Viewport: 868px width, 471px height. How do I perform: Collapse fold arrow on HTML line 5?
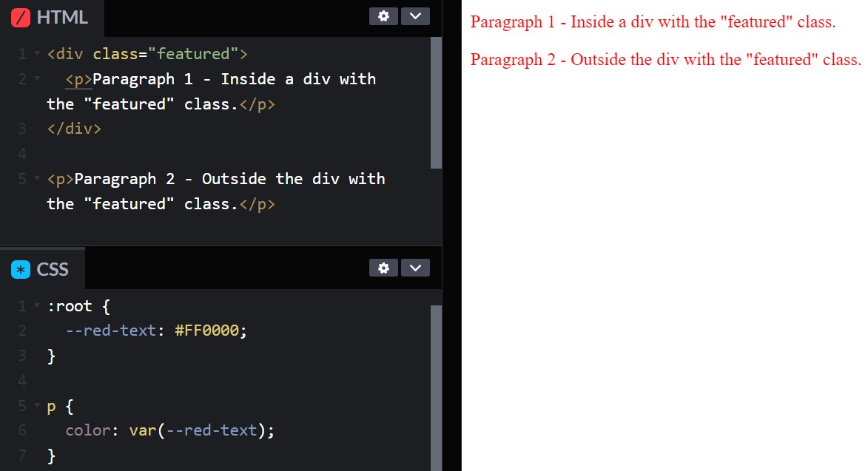37,178
